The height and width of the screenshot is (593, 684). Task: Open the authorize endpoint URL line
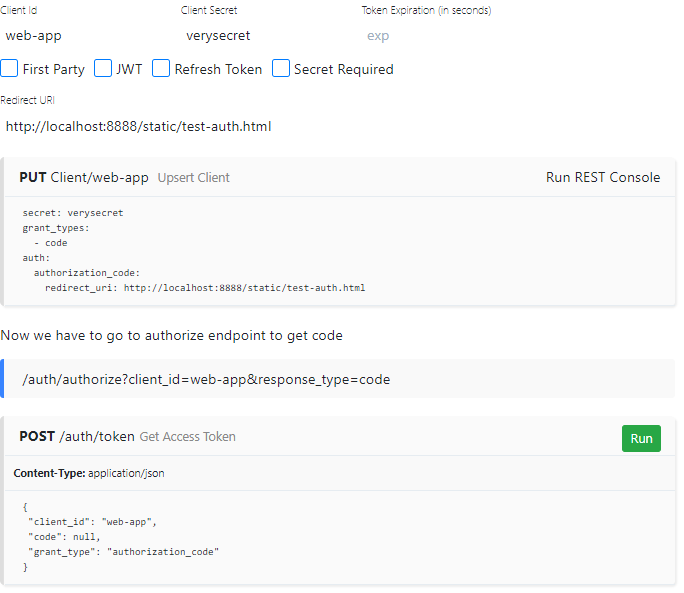point(206,379)
